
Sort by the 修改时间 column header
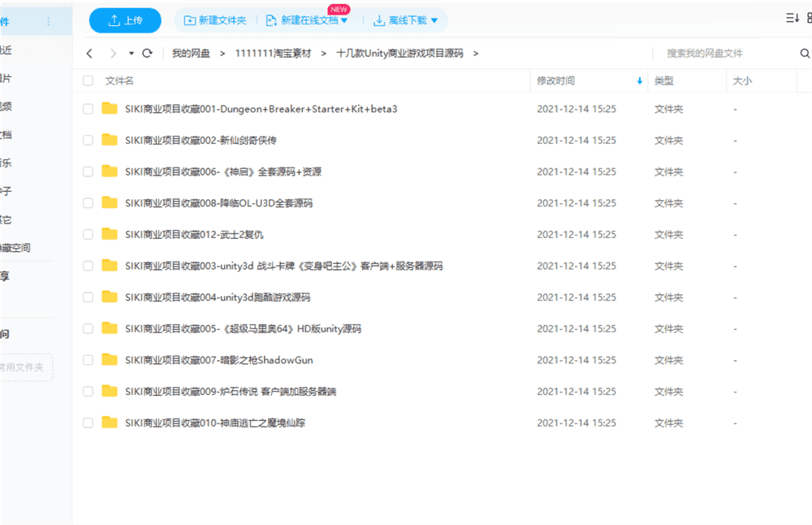pos(555,80)
